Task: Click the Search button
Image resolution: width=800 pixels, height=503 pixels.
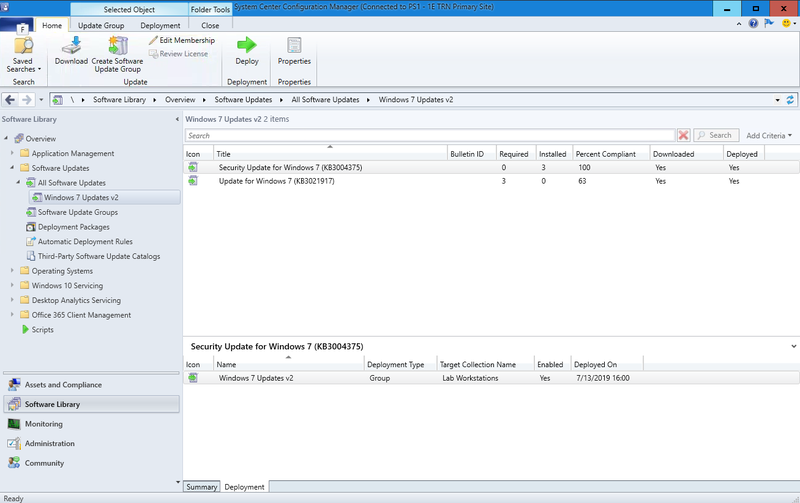Action: 715,135
